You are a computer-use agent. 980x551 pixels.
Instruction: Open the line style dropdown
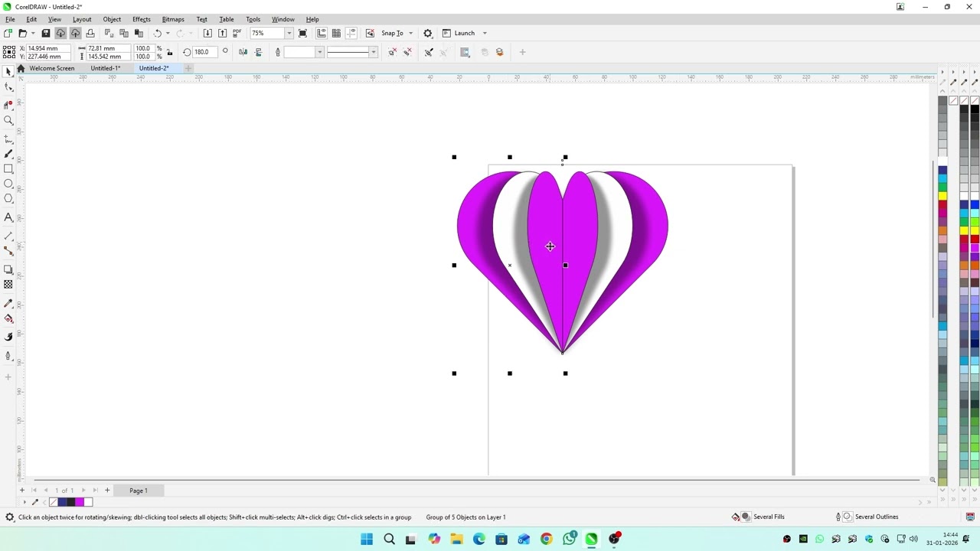[373, 52]
